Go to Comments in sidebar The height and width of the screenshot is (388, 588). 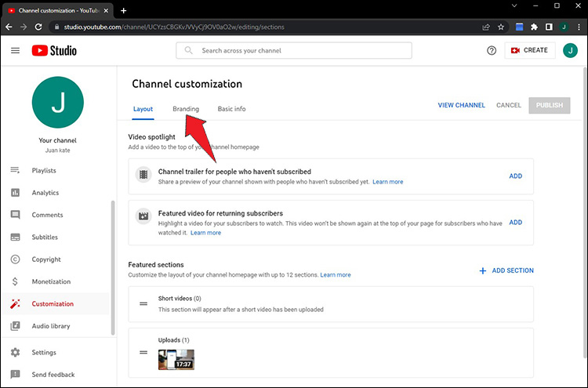pos(47,215)
